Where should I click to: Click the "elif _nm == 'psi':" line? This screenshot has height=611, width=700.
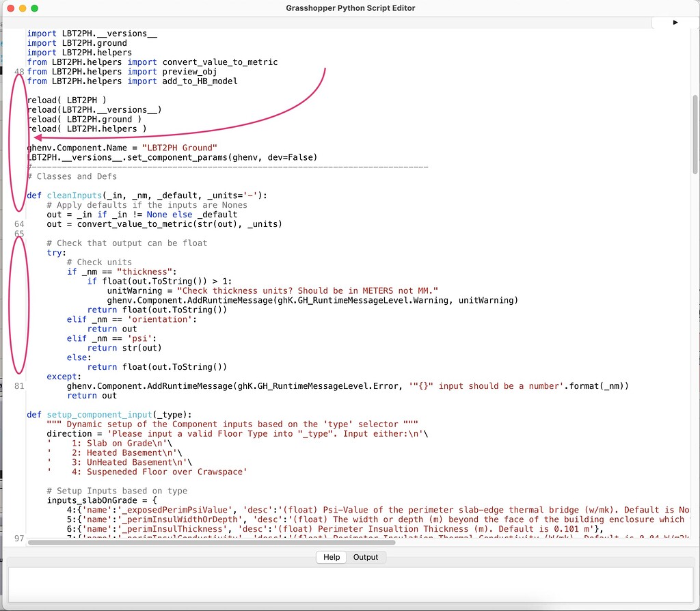coord(111,339)
